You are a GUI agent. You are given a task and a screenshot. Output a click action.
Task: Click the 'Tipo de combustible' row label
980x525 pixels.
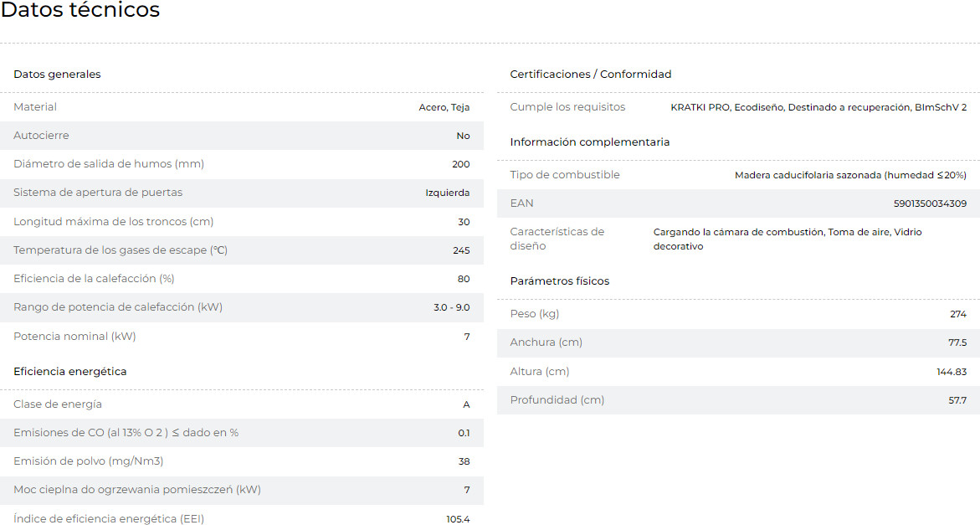[x=565, y=175]
